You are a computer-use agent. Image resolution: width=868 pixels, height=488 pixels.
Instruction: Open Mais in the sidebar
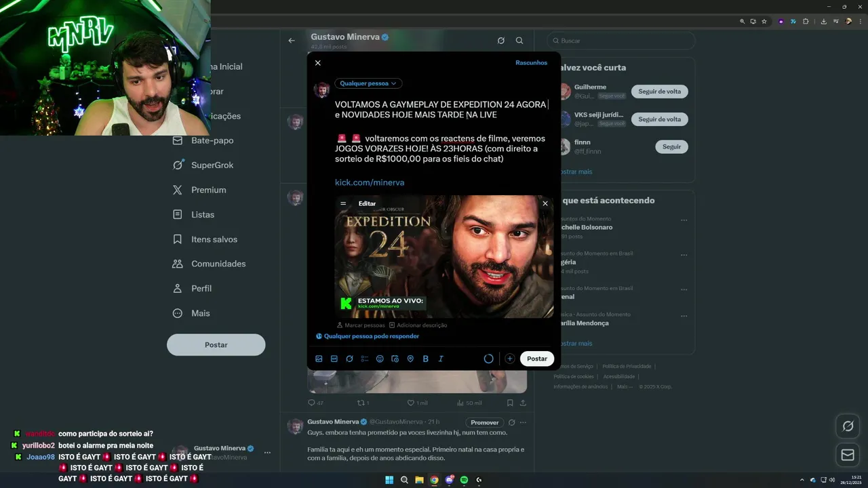click(x=191, y=313)
